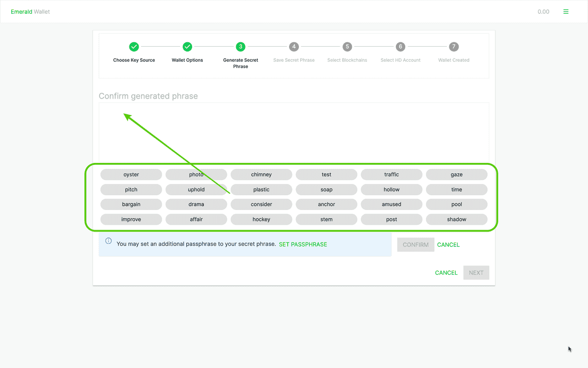Click the Emerald Wallet logo text
This screenshot has height=368, width=588.
tap(30, 12)
